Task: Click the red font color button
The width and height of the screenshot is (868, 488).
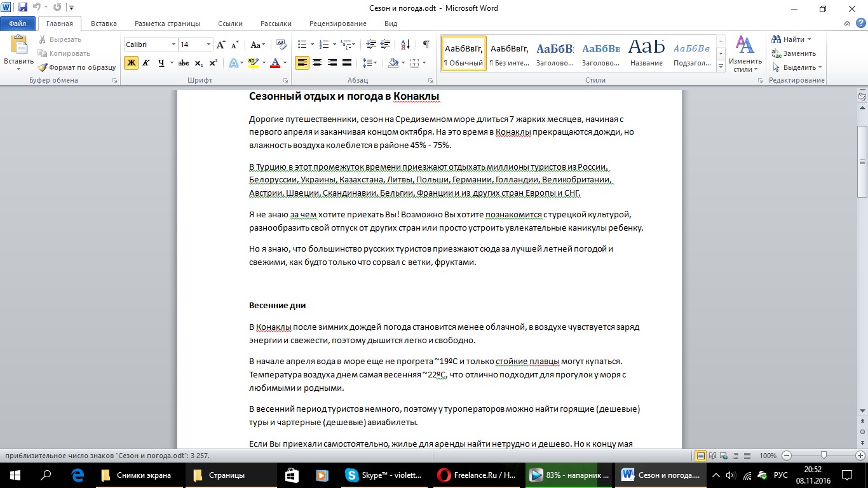Action: tap(275, 63)
